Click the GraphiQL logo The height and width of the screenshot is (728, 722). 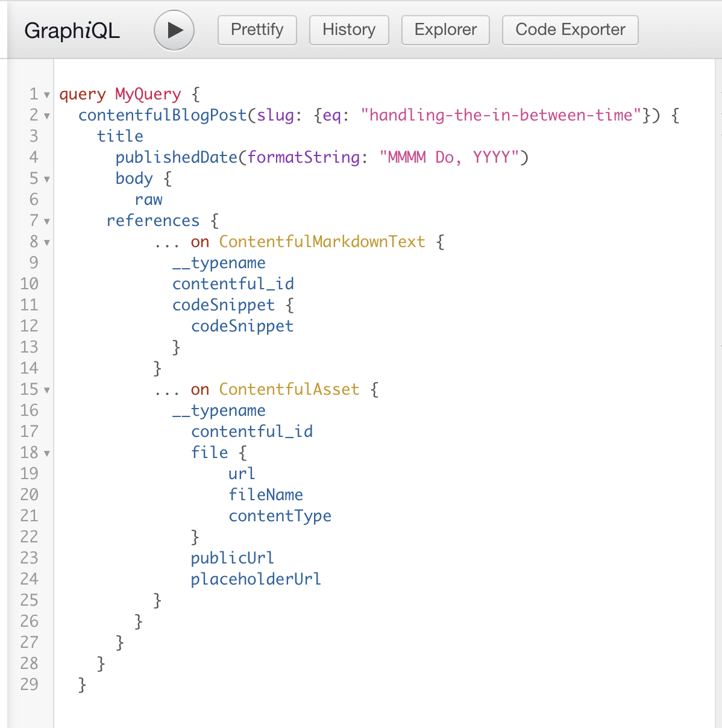point(72,31)
